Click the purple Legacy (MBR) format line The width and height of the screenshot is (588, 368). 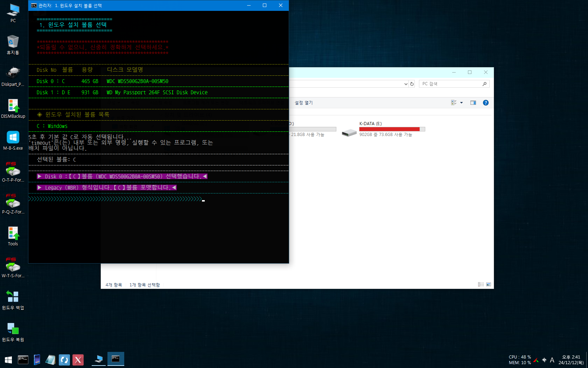point(107,188)
